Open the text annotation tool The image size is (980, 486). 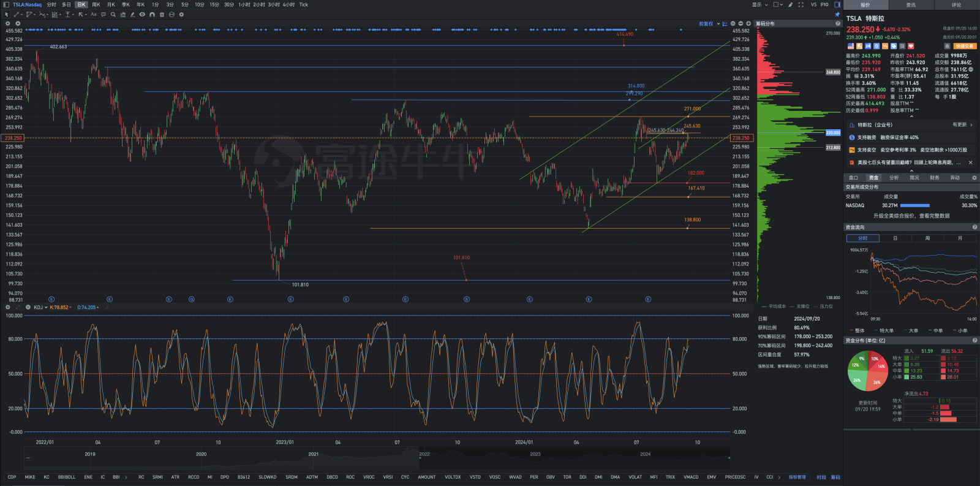[94, 14]
